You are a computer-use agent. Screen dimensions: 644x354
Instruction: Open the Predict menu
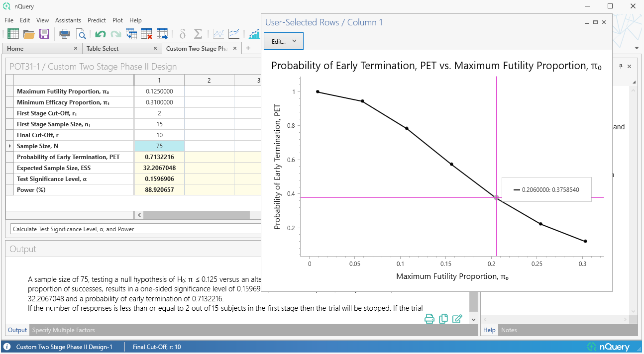coord(97,20)
